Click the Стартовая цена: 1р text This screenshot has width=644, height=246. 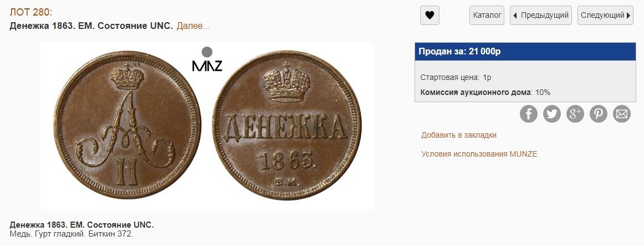(456, 77)
